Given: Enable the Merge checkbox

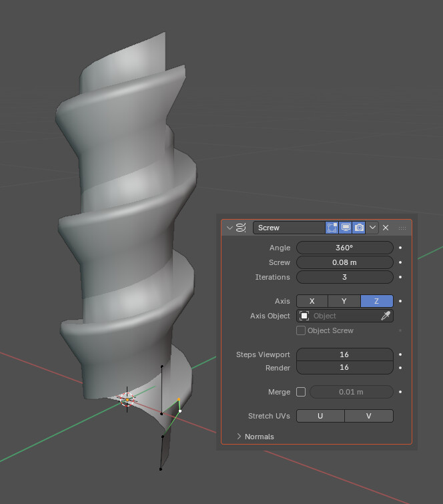Looking at the screenshot, I should pos(301,392).
